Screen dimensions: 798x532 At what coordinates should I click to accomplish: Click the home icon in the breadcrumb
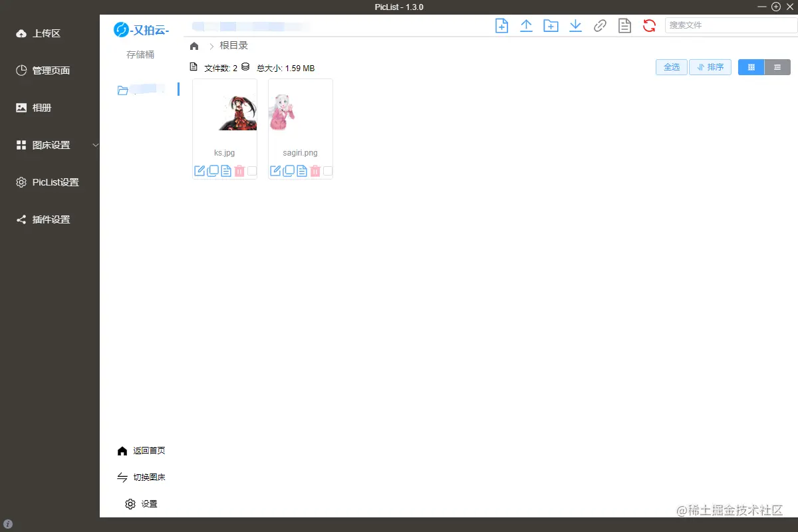tap(194, 46)
